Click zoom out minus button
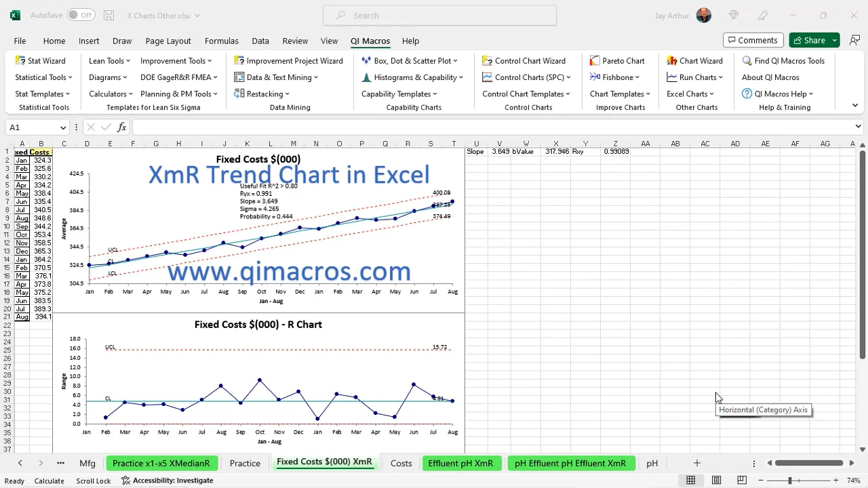Viewport: 868px width, 488px height. tap(760, 481)
